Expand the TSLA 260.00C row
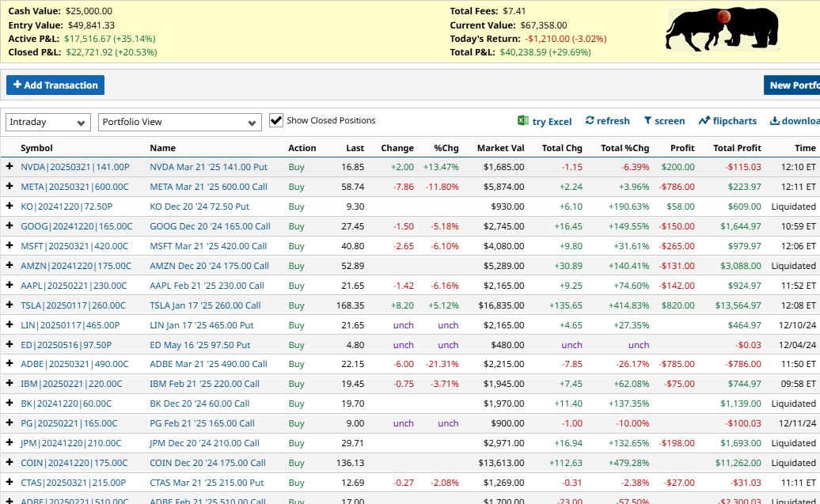Image resolution: width=820 pixels, height=504 pixels. (9, 305)
